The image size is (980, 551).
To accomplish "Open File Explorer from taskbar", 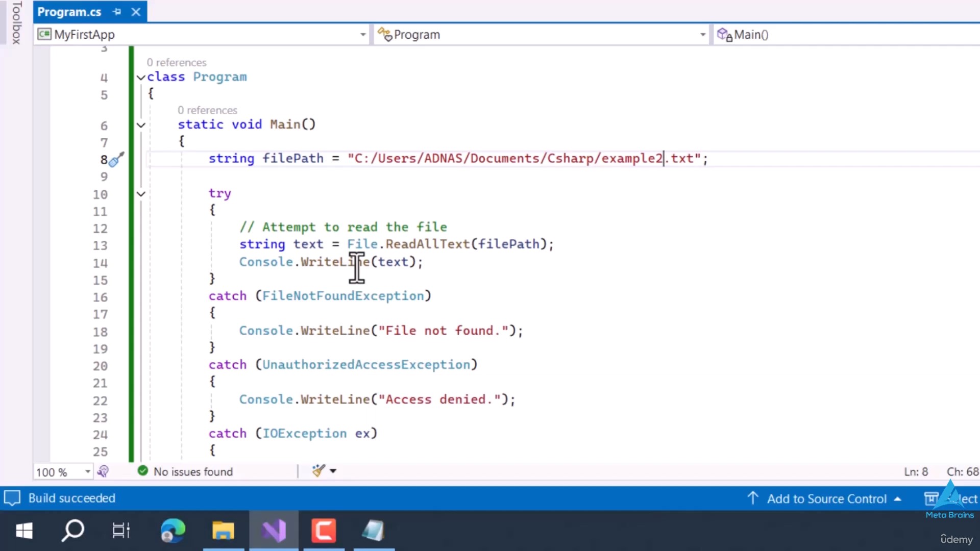I will tap(223, 531).
